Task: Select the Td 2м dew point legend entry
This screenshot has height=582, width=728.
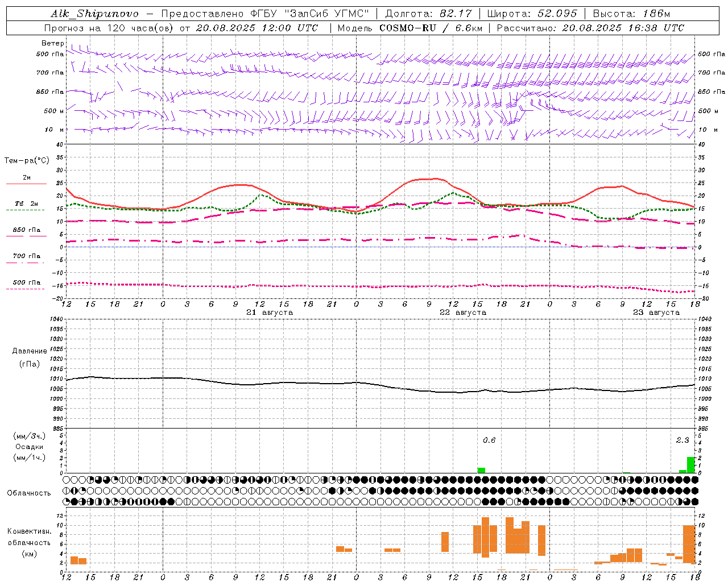Action: [26, 205]
